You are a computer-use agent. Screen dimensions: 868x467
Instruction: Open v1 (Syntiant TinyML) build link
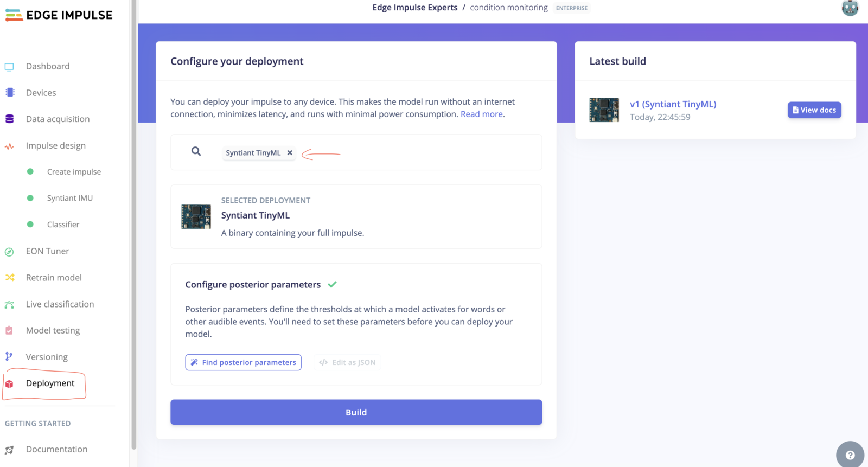(x=673, y=104)
